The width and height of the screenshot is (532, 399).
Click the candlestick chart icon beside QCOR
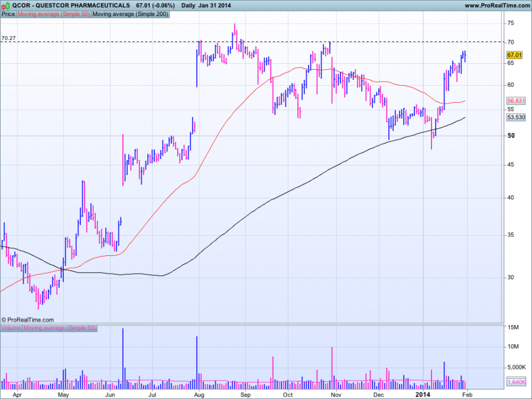point(5,5)
